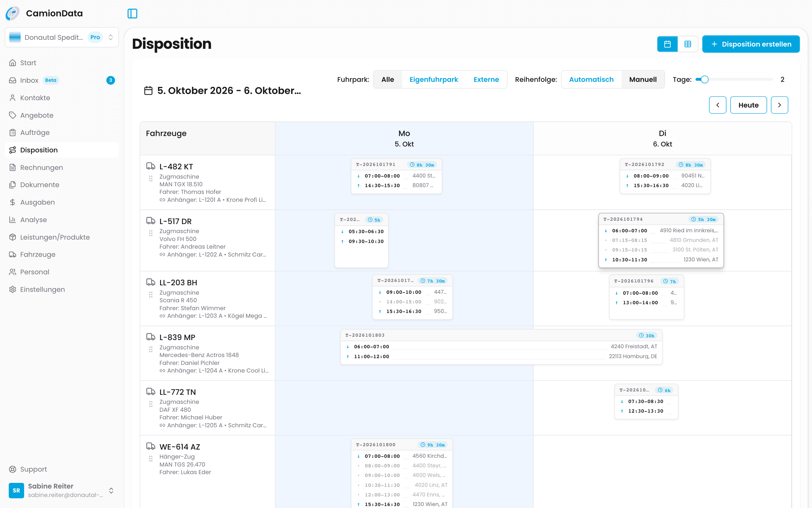Open date range calendar icon
The image size is (812, 508).
click(148, 90)
